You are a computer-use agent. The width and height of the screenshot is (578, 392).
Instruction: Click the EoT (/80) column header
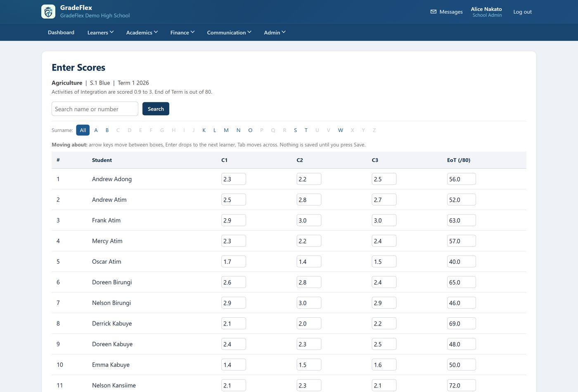(x=459, y=160)
